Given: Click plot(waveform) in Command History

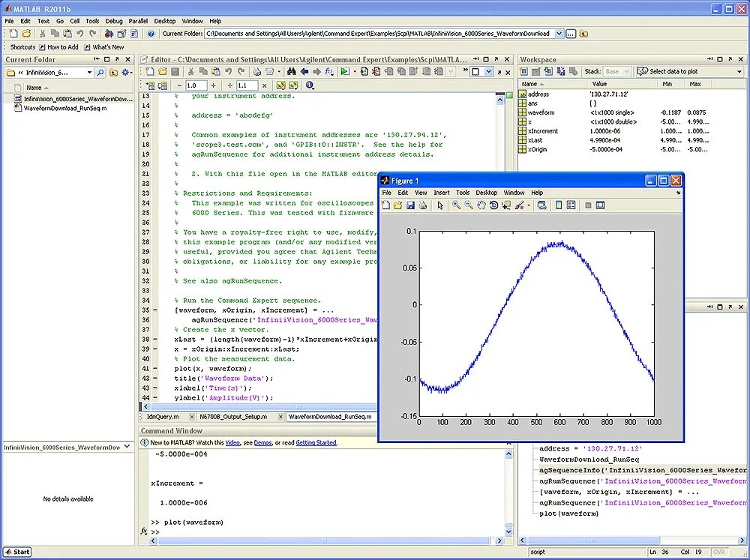Looking at the screenshot, I should pos(568,514).
